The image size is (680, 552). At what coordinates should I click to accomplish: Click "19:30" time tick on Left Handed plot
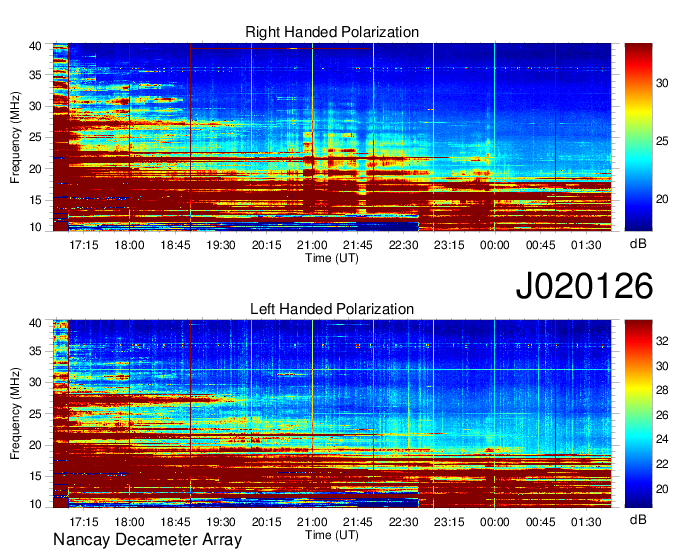tap(221, 522)
